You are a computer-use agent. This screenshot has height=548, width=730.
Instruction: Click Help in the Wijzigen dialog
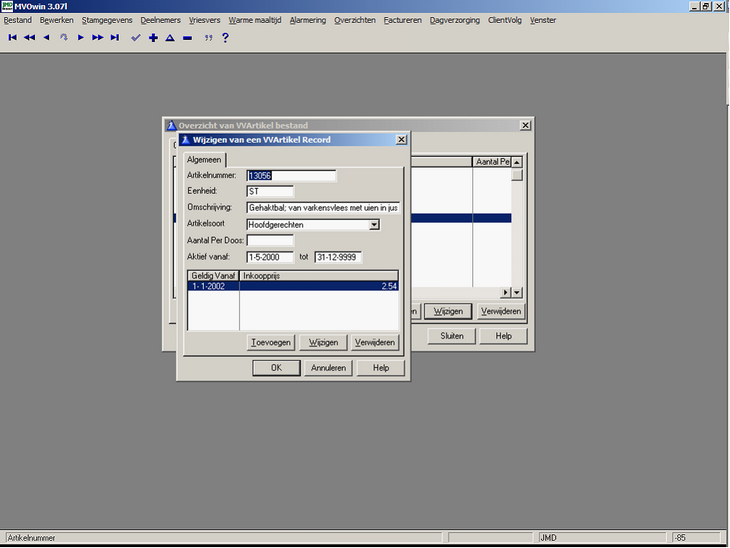click(380, 368)
